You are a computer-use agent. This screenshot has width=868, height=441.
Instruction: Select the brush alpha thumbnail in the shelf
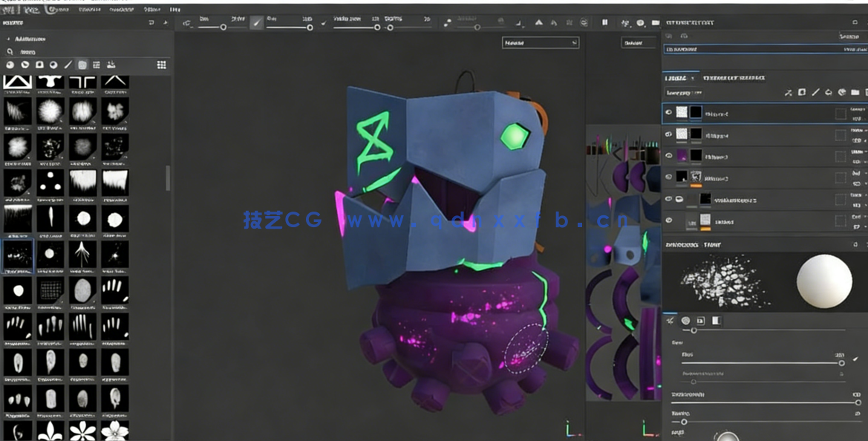click(x=18, y=254)
